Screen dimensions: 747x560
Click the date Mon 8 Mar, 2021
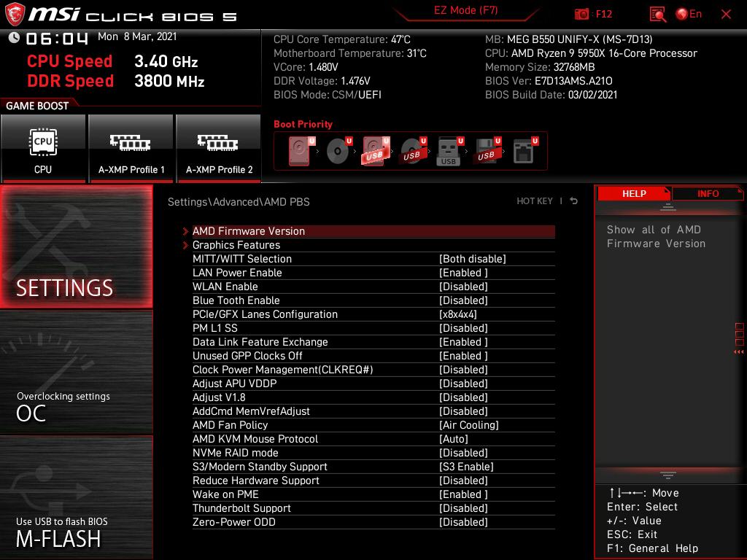pyautogui.click(x=137, y=36)
